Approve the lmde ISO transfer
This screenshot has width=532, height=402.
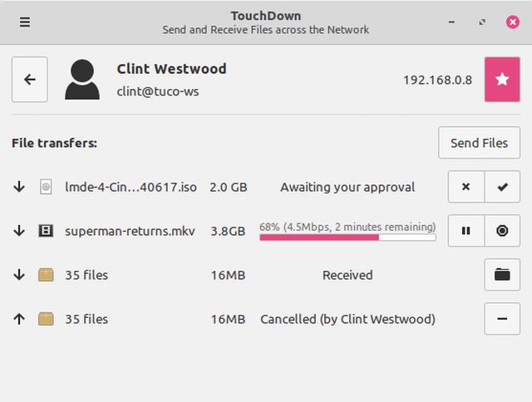click(502, 187)
